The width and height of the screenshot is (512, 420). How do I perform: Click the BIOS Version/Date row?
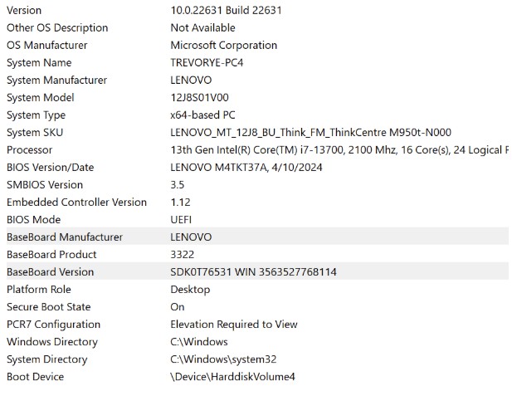50,167
